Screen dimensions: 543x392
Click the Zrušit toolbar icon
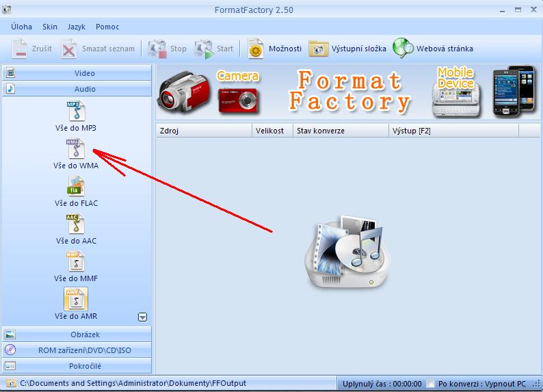click(19, 49)
